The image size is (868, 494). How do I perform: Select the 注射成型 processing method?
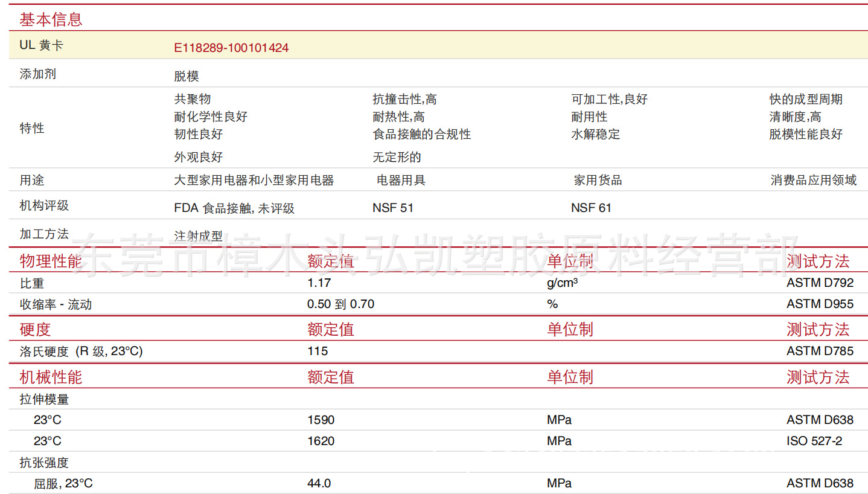(198, 236)
